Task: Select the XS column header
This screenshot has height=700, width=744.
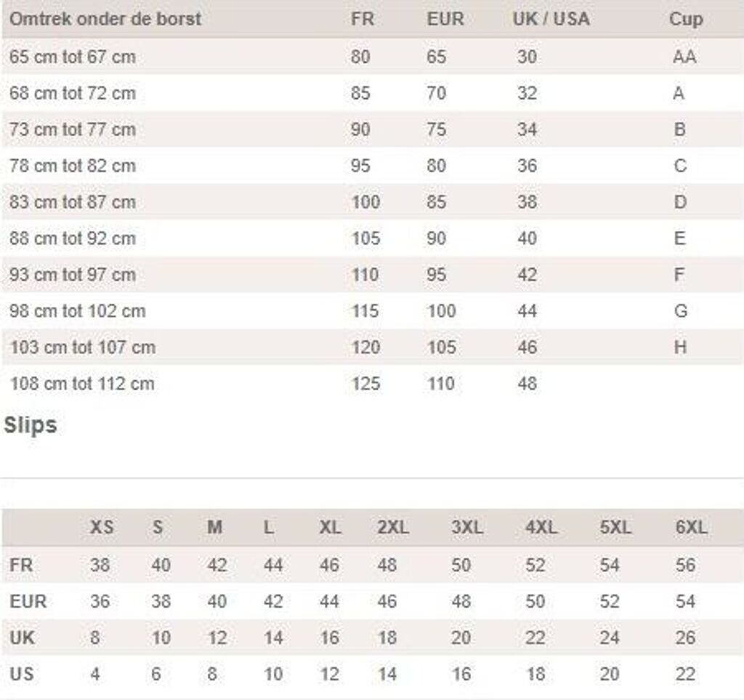Action: (102, 528)
